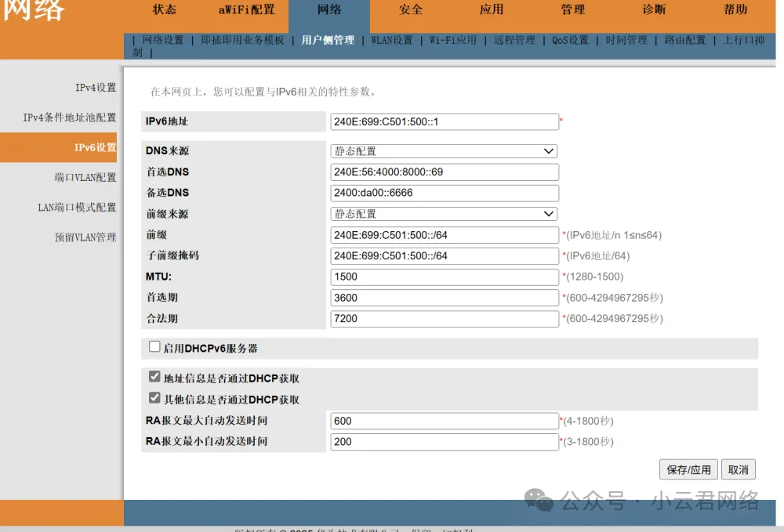This screenshot has height=532, width=784.
Task: Open the 帮助 top tab
Action: pyautogui.click(x=735, y=9)
